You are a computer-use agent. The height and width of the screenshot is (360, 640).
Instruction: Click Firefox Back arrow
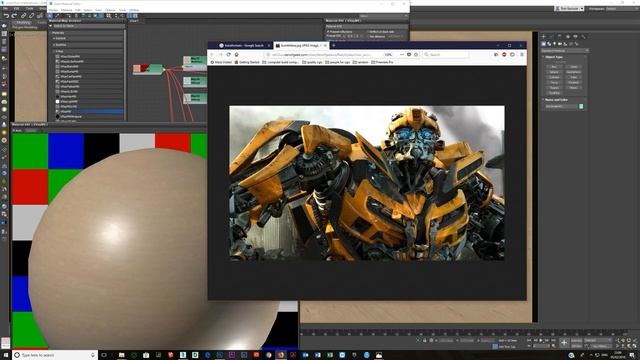click(211, 54)
